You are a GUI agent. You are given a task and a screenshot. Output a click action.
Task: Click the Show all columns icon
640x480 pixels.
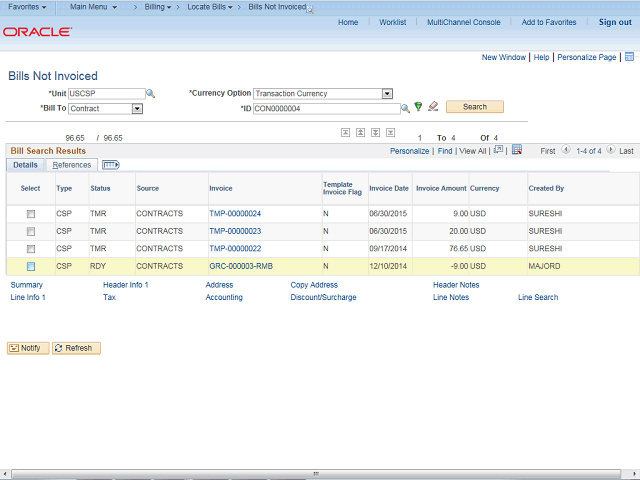(111, 165)
